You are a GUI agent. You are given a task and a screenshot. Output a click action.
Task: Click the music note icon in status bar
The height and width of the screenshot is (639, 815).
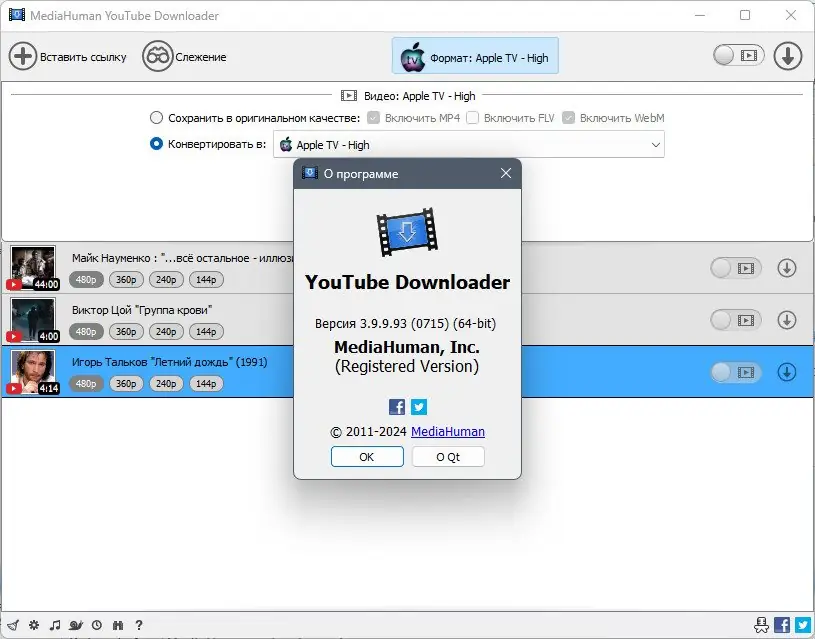tap(55, 625)
